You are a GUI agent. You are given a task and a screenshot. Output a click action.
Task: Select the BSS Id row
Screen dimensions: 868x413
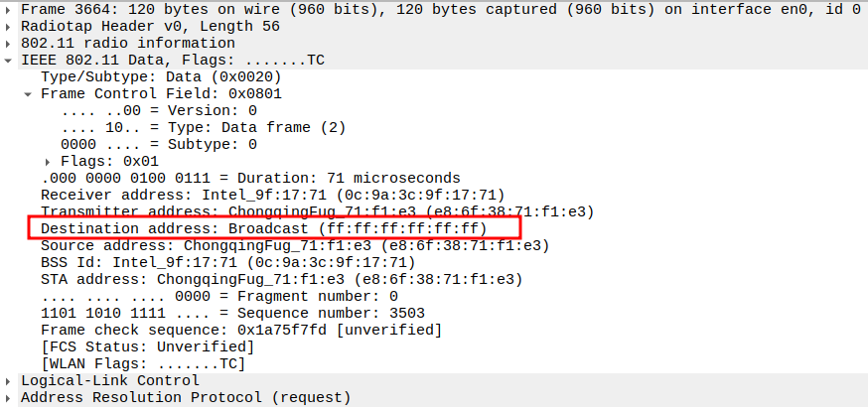[x=227, y=262]
